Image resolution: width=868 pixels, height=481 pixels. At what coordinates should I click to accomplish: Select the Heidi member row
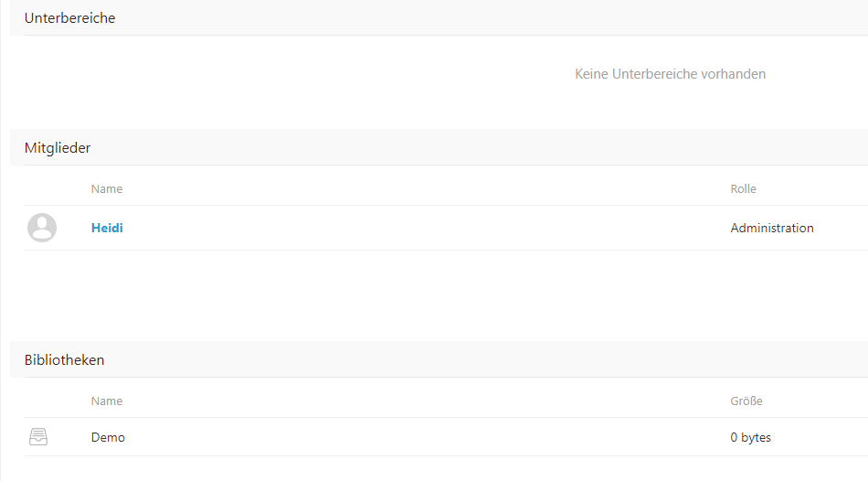tap(446, 228)
